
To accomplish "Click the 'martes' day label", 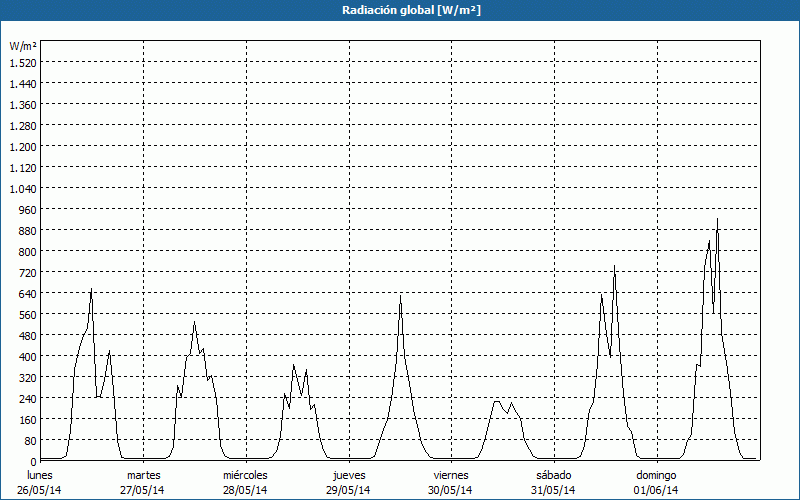I will pos(144,475).
